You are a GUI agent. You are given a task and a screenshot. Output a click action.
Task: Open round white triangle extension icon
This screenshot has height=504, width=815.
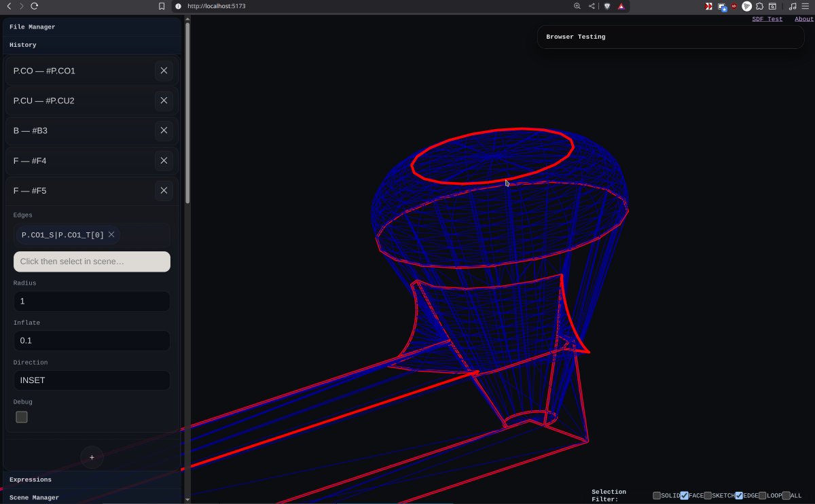point(747,6)
